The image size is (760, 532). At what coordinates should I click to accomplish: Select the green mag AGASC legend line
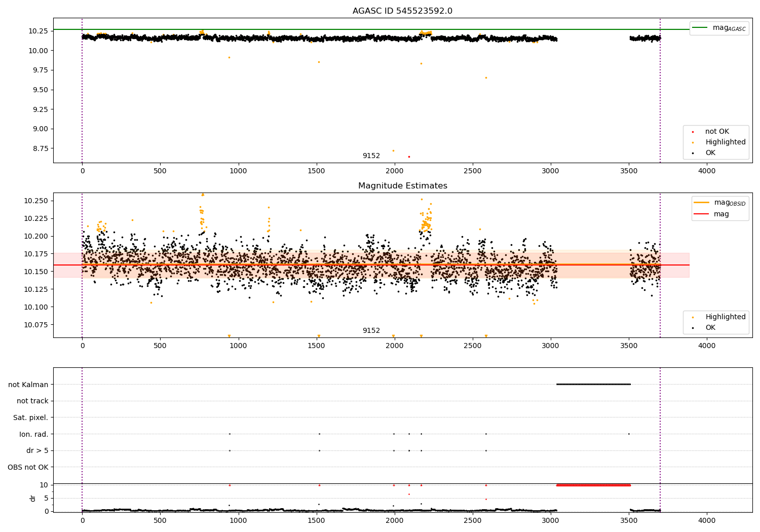(x=700, y=28)
